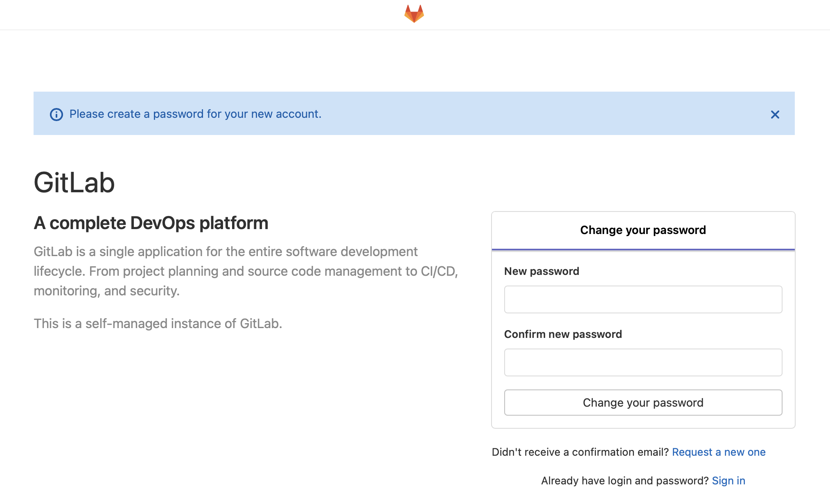Click the A complete DevOps platform heading

(x=151, y=223)
